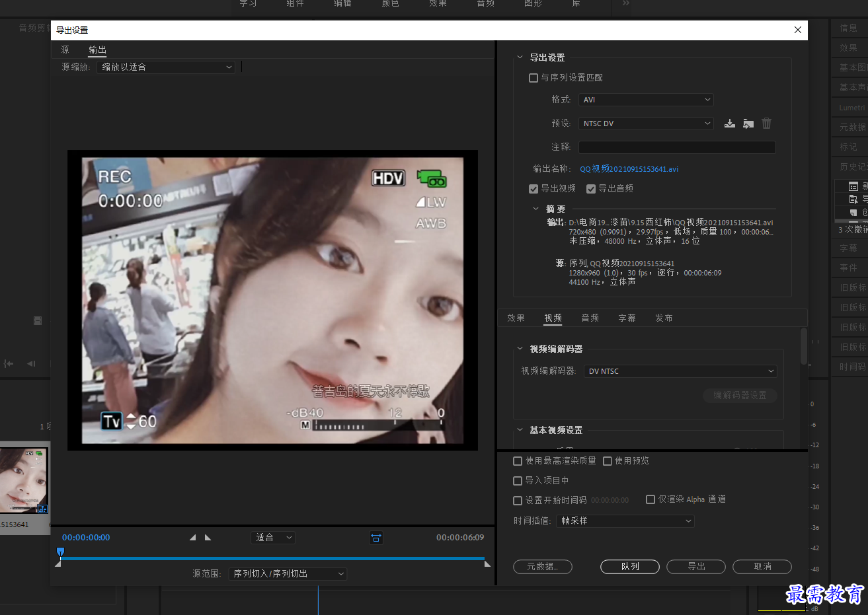Open 历史记录 panel in main window
This screenshot has height=615, width=868.
point(853,166)
